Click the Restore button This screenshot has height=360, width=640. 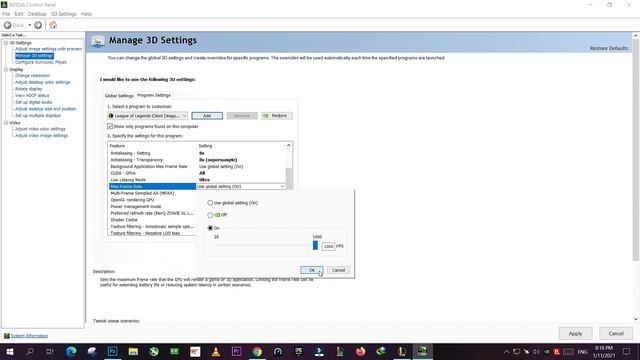[x=277, y=116]
